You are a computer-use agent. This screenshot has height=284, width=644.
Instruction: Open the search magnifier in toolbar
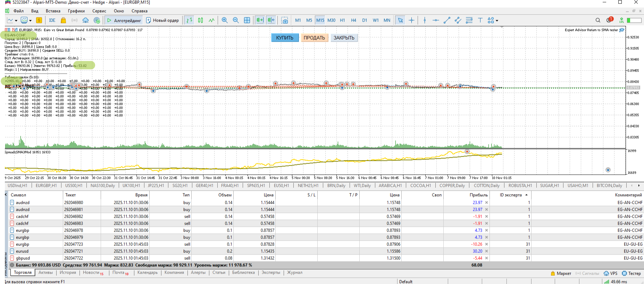[x=598, y=20]
